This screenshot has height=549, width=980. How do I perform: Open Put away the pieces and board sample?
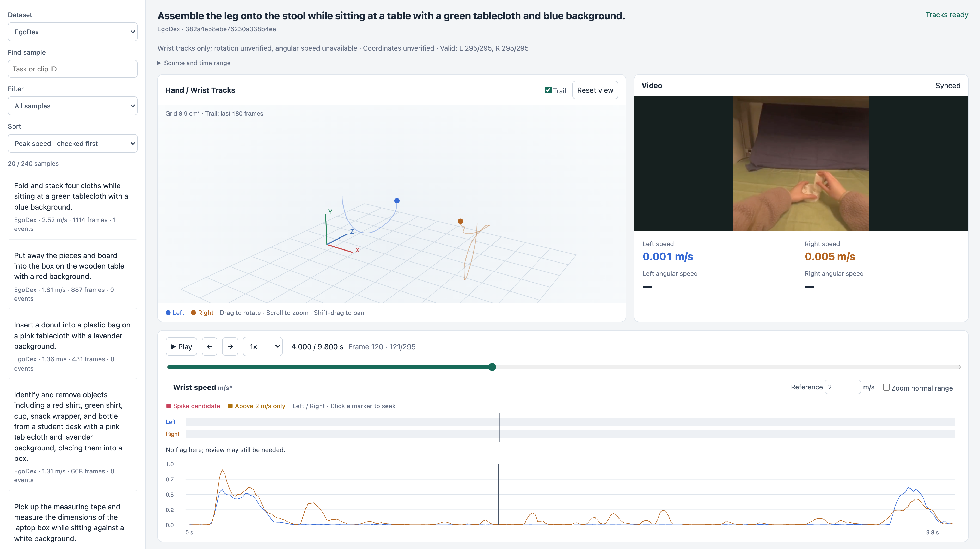72,277
